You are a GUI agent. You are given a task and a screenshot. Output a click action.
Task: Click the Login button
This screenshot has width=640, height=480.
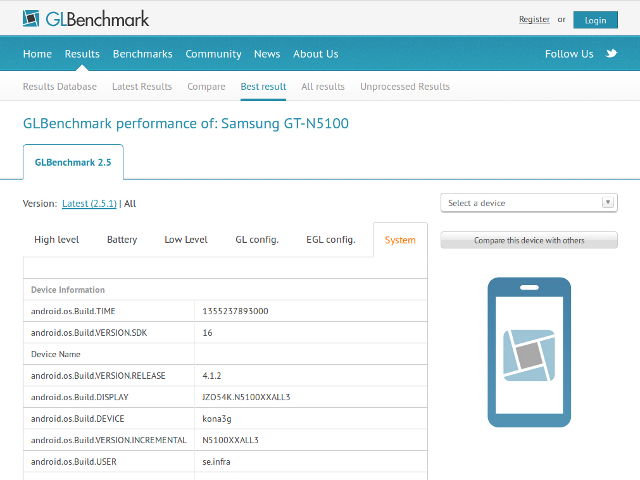(595, 20)
